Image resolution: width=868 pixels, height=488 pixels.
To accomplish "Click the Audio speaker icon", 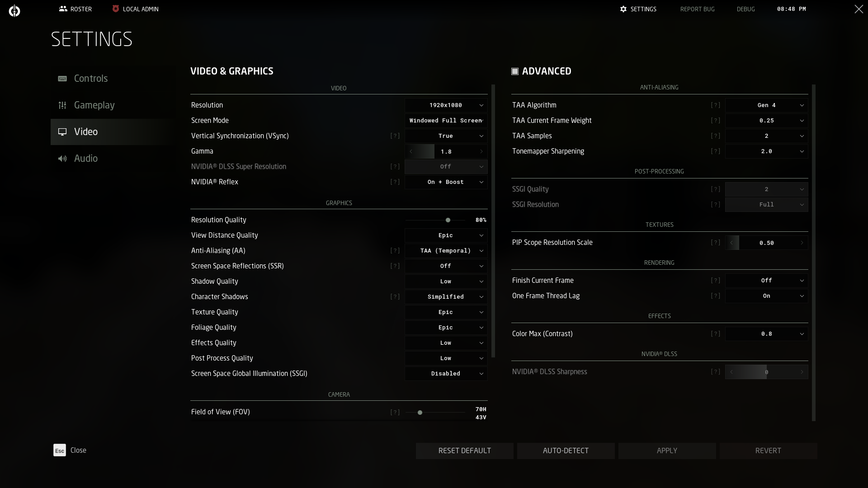I will pyautogui.click(x=62, y=159).
